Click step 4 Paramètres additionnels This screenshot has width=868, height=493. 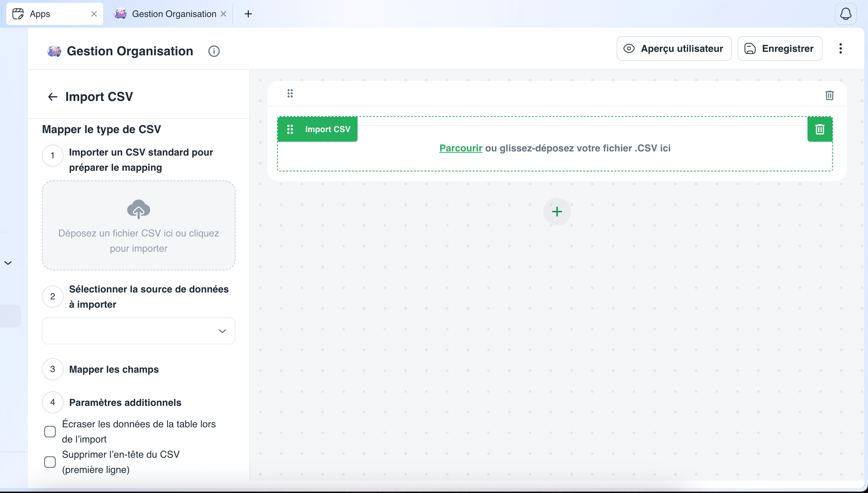coord(125,402)
